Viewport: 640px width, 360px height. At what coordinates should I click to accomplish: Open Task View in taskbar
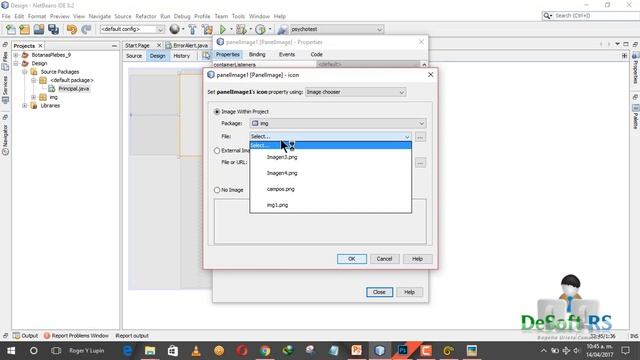(x=56, y=351)
